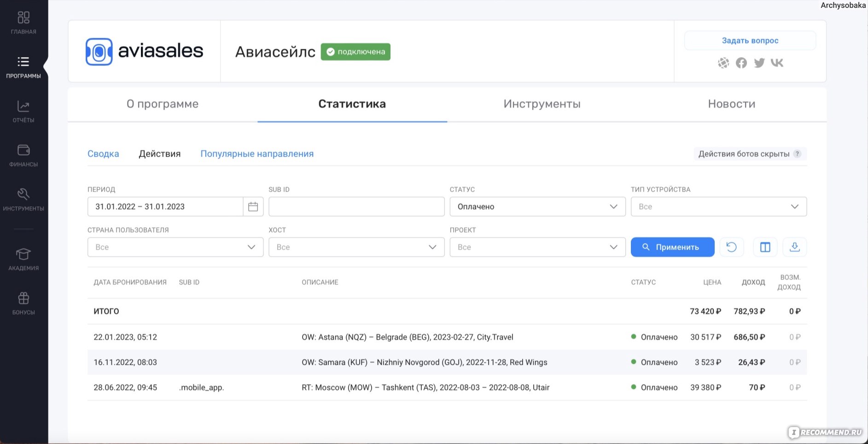Viewport: 868px width, 444px height.
Task: Open the Популярные направления link
Action: [x=257, y=154]
